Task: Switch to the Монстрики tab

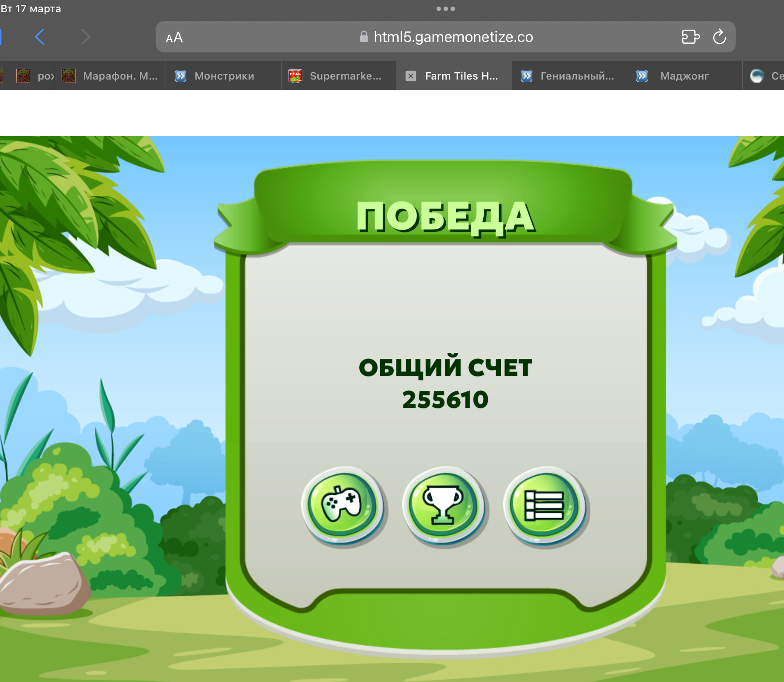Action: pos(224,76)
